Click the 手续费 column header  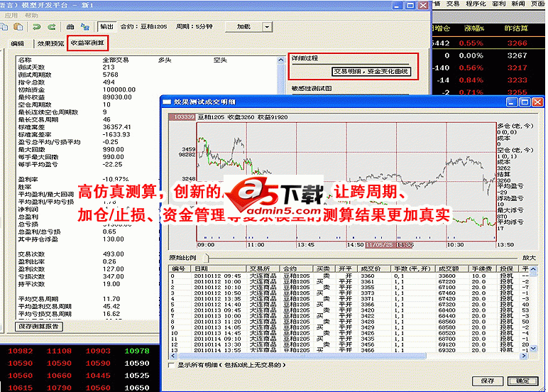click(481, 268)
